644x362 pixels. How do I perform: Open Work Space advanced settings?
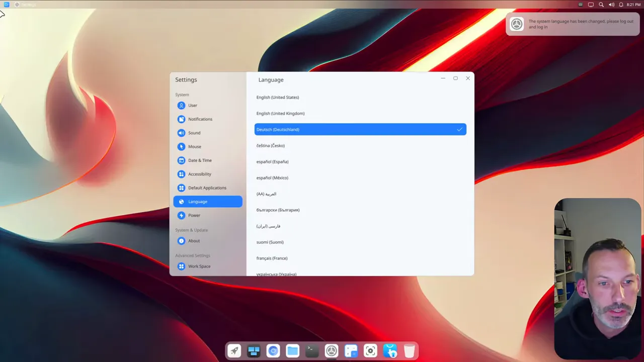[199, 266]
